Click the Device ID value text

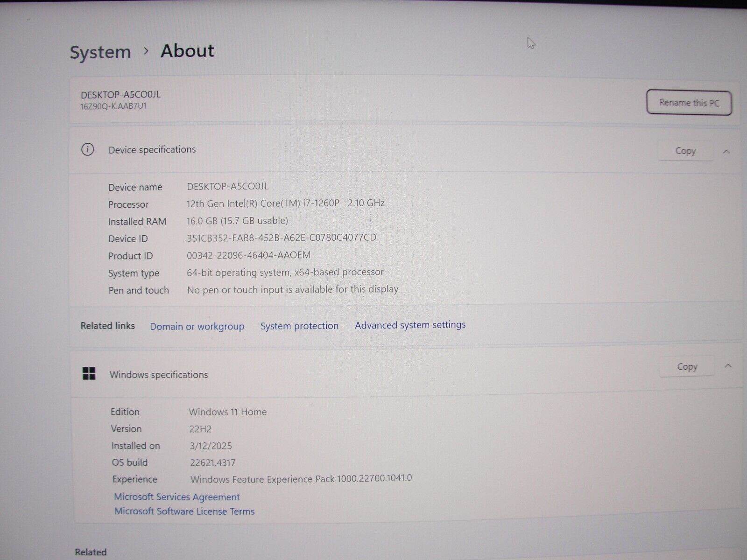[282, 238]
